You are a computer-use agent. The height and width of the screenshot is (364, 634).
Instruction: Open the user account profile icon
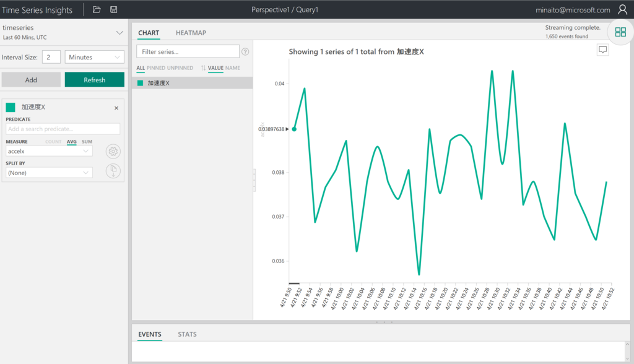click(622, 10)
